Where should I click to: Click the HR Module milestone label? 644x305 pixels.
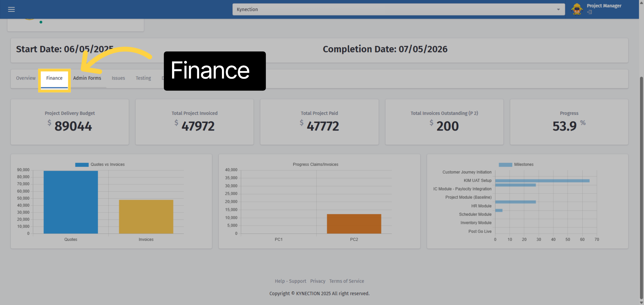point(481,206)
